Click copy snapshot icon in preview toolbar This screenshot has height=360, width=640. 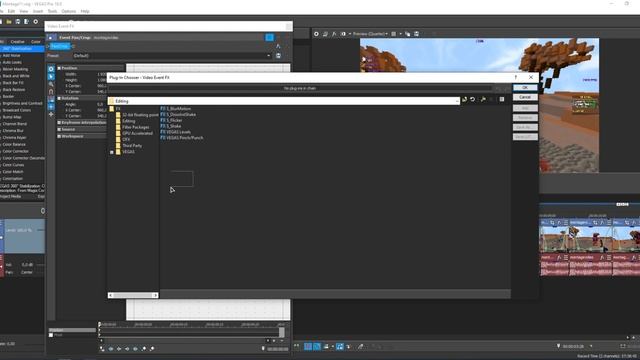click(x=407, y=34)
